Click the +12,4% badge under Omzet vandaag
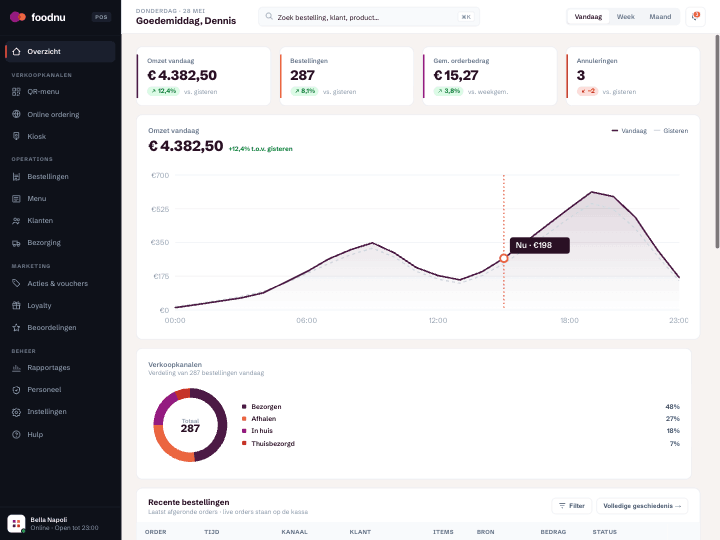This screenshot has height=540, width=720. pos(163,91)
